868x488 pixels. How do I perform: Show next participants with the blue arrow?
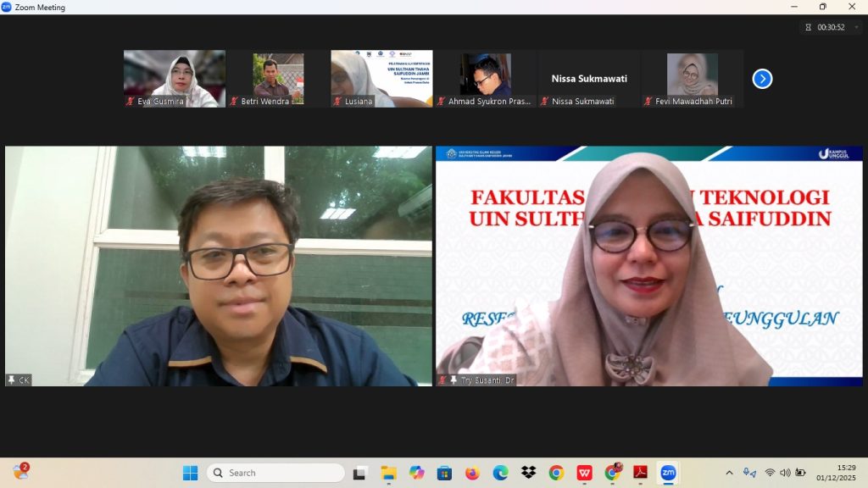(762, 79)
